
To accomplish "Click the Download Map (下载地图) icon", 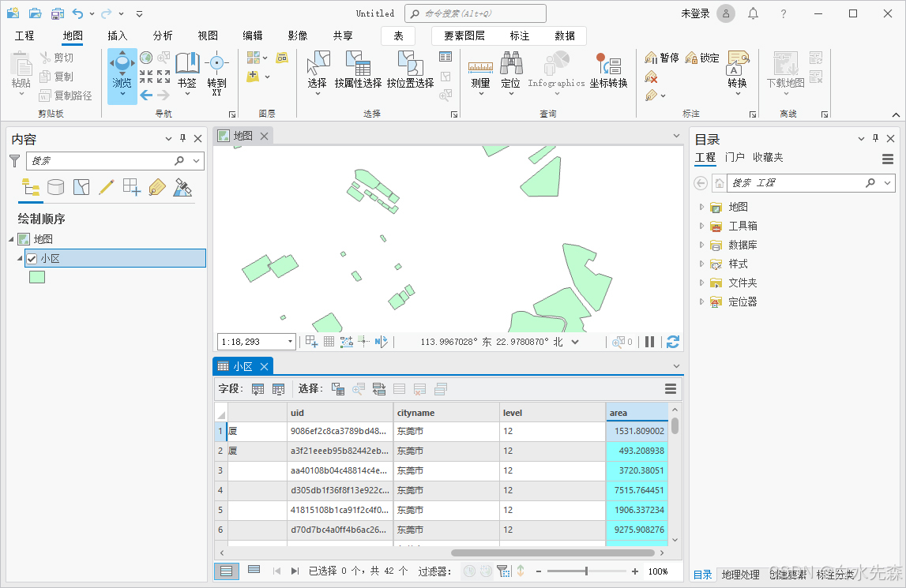I will pos(785,63).
